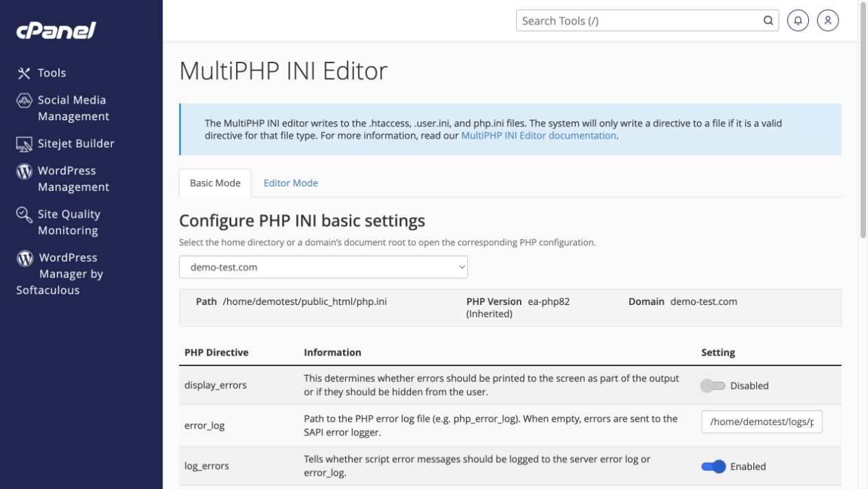Click ea-php82 PHP version value
This screenshot has width=868, height=489.
(x=549, y=302)
